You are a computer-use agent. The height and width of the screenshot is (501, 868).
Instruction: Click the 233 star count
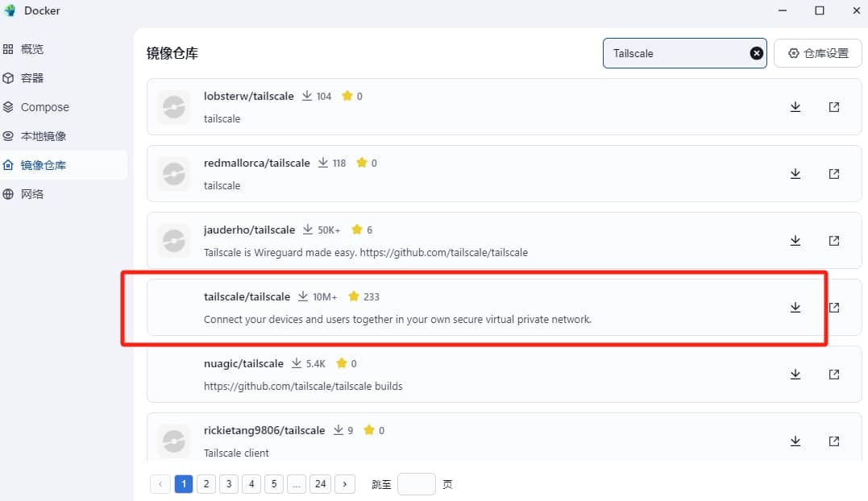(372, 297)
